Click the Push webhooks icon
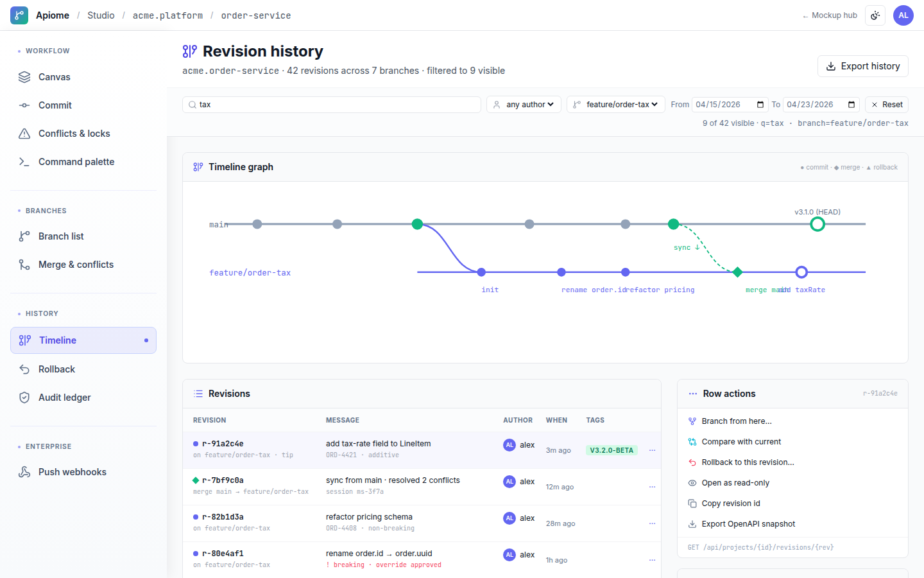 tap(24, 472)
